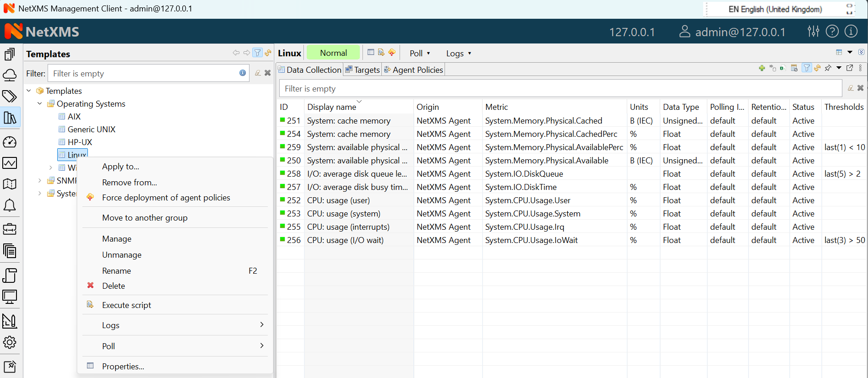Collapse the Operating Systems tree group
This screenshot has width=868, height=378.
click(40, 104)
